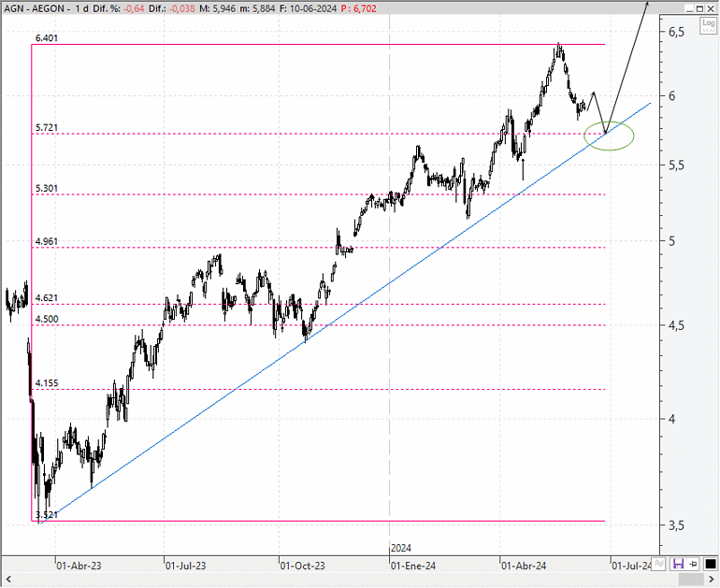Select the 3.521 level label
Viewport: 720px width, 588px height.
click(47, 514)
